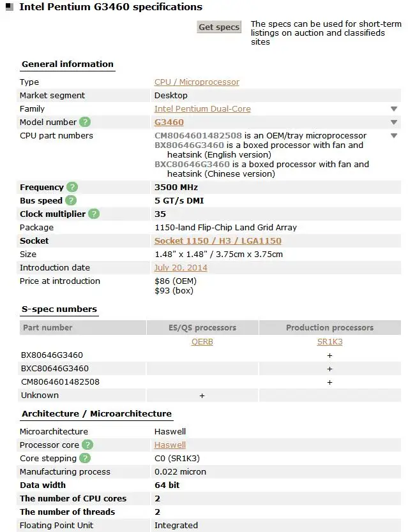Open the Socket 1150 / H3 / LGA1150 link
Screen dimensions: 408x532
click(218, 241)
